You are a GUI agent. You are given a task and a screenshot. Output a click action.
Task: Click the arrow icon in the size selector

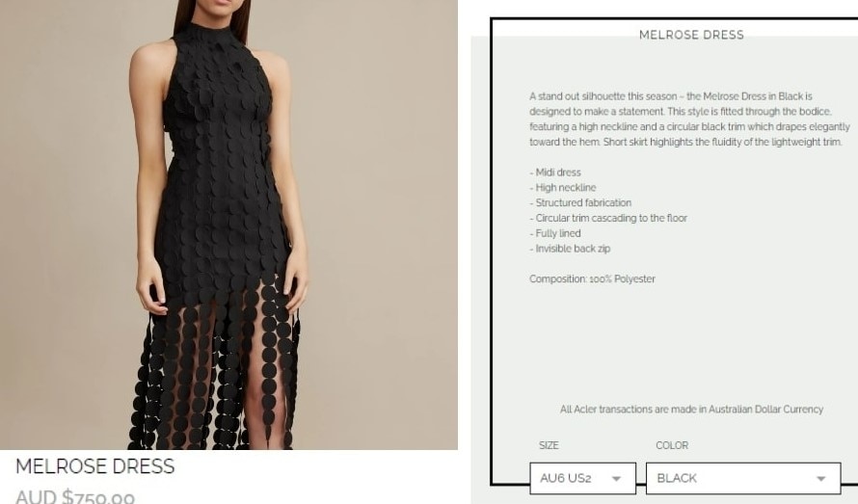[x=616, y=479]
